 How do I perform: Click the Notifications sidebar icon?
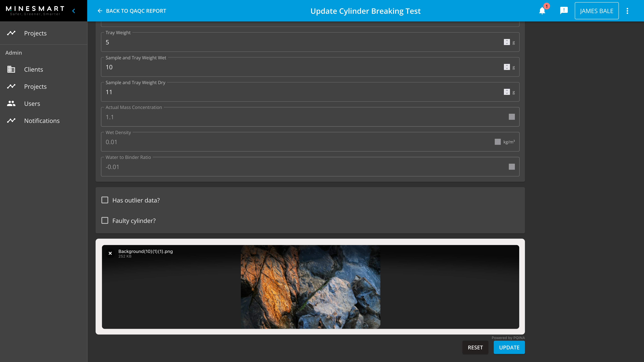(x=11, y=120)
